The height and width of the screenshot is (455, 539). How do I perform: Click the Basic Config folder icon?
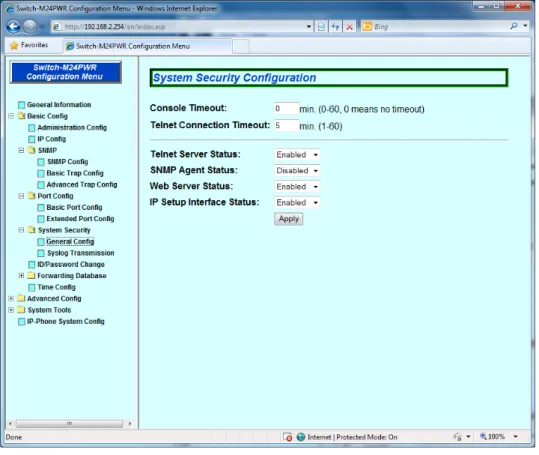point(22,115)
